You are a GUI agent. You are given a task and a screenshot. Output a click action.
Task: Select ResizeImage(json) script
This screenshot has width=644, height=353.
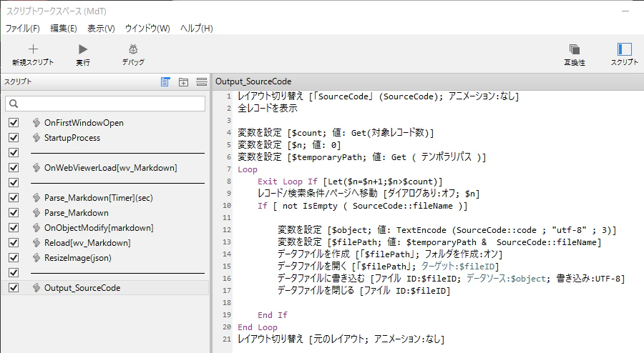pos(77,257)
